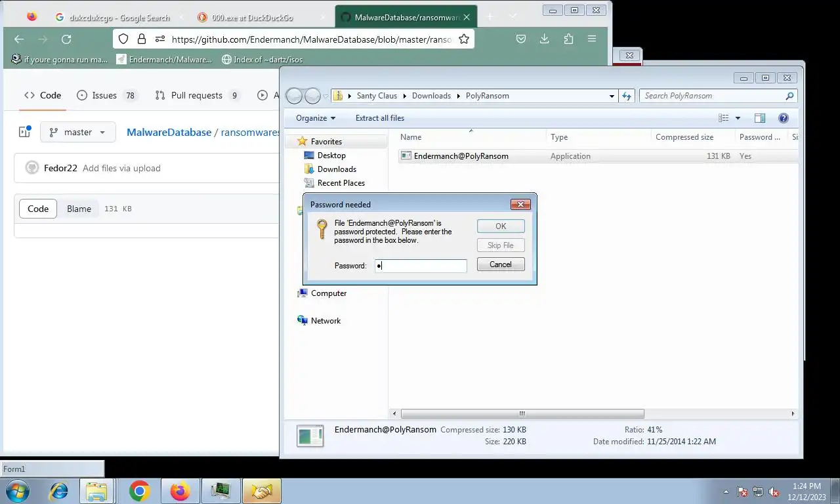This screenshot has height=504, width=840.
Task: Open Firefox extensions menu
Action: point(568,39)
